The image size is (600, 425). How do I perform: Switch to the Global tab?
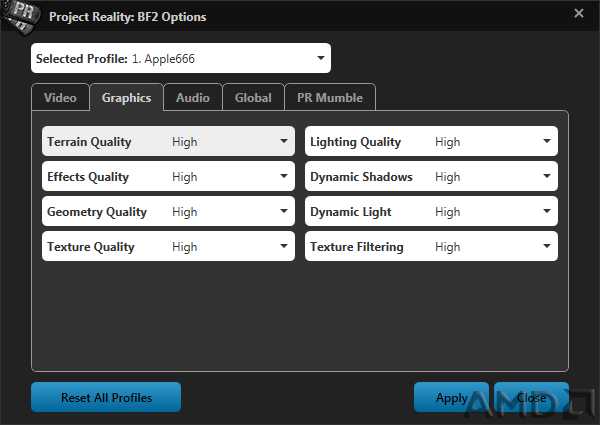click(253, 97)
